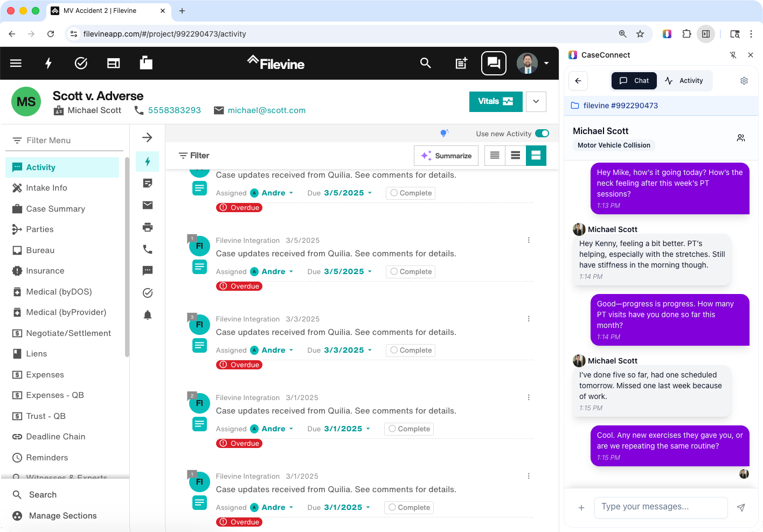The image size is (763, 532).
Task: Complete the 3/1/2025 overdue task
Action: coord(409,429)
